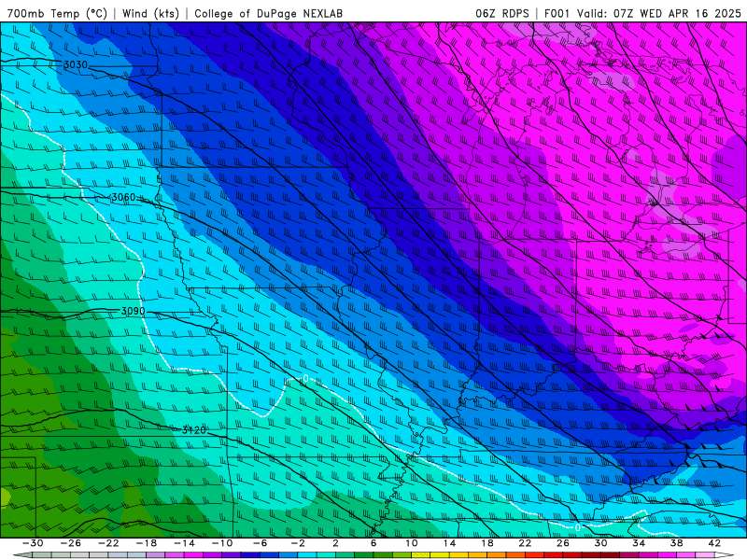
Task: Click the 14 value on the color scale
Action: (x=449, y=543)
